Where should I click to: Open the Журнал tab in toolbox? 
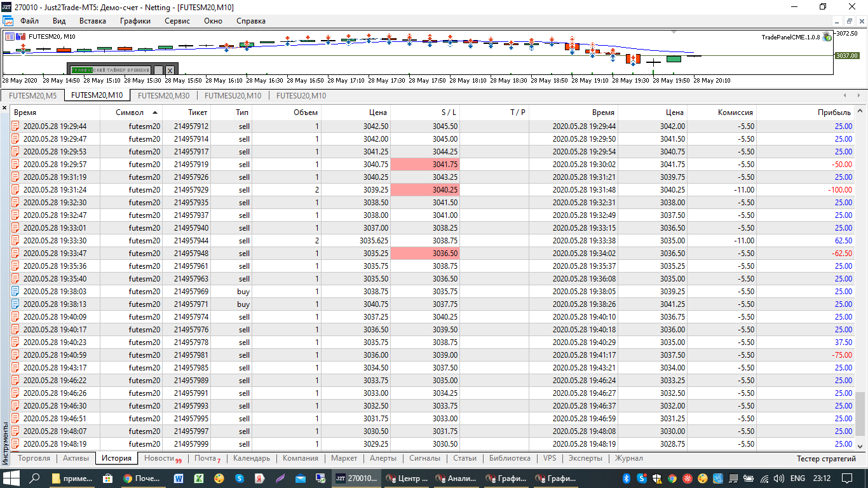point(628,458)
